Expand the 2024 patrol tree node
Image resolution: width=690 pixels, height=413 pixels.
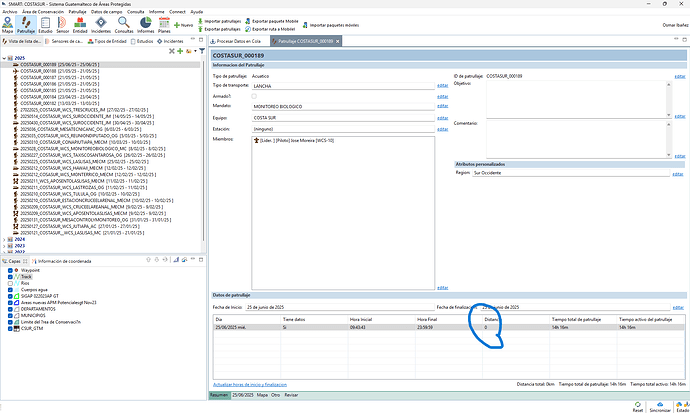(5, 240)
